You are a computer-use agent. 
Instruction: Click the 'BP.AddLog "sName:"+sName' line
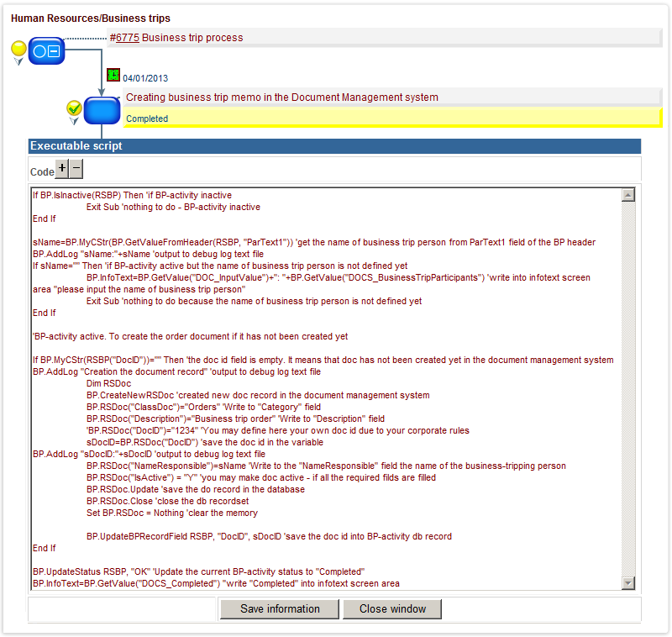(149, 254)
